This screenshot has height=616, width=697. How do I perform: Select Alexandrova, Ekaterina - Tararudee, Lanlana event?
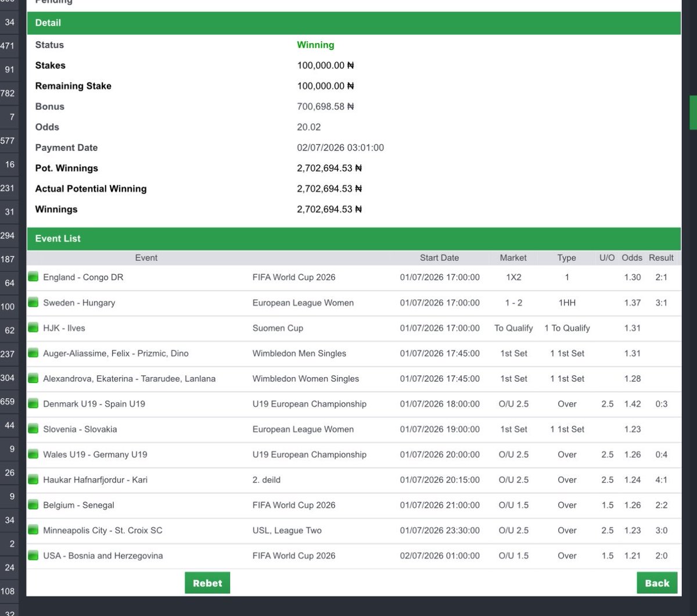click(x=129, y=378)
